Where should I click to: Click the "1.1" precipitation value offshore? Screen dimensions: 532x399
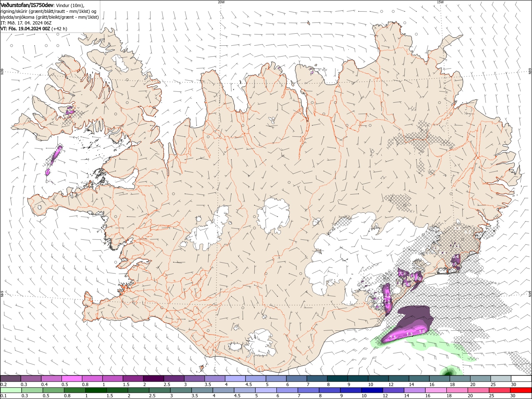tap(392, 337)
